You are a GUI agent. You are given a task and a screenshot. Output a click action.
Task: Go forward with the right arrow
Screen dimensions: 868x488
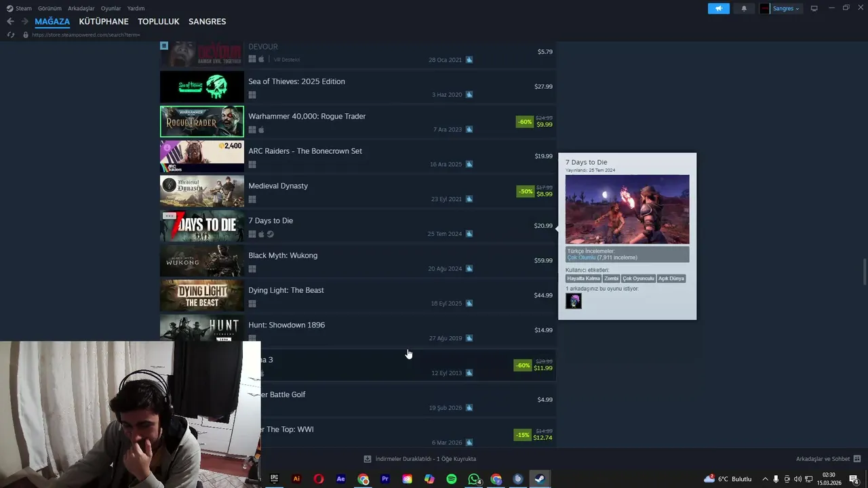(25, 22)
